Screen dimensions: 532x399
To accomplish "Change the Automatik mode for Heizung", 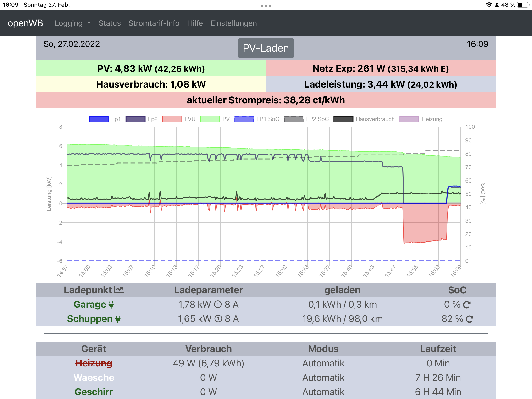I will (323, 363).
